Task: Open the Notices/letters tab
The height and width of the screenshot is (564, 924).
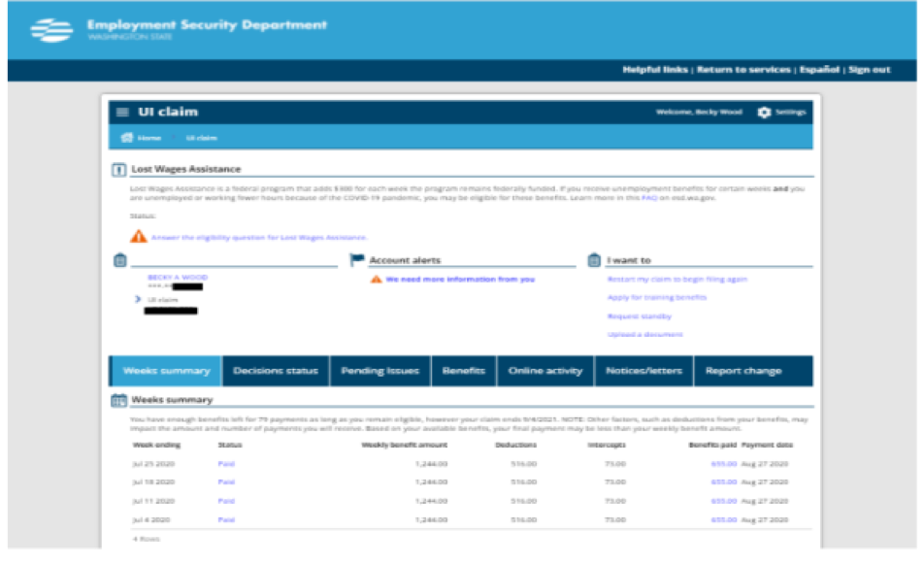Action: tap(643, 371)
